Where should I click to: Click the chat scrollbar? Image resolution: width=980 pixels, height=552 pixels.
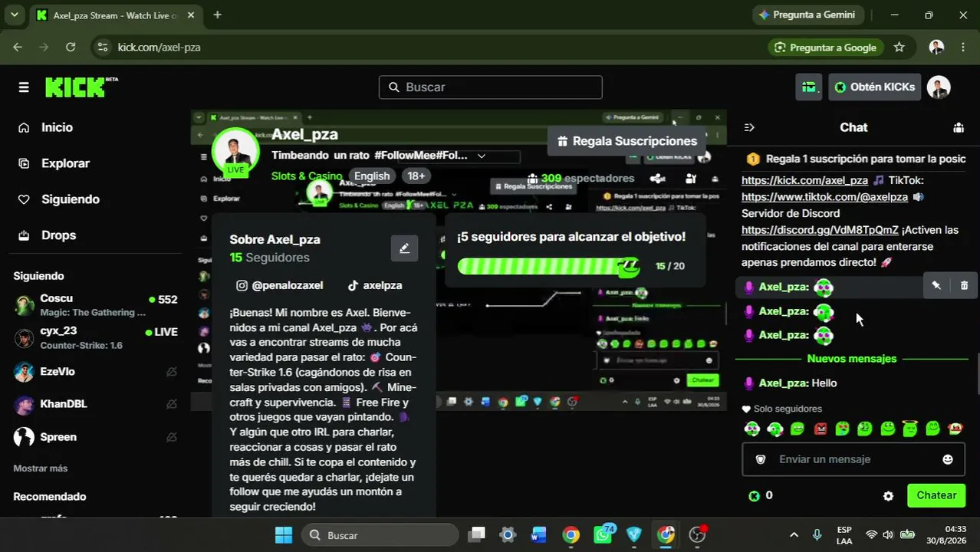(x=976, y=373)
